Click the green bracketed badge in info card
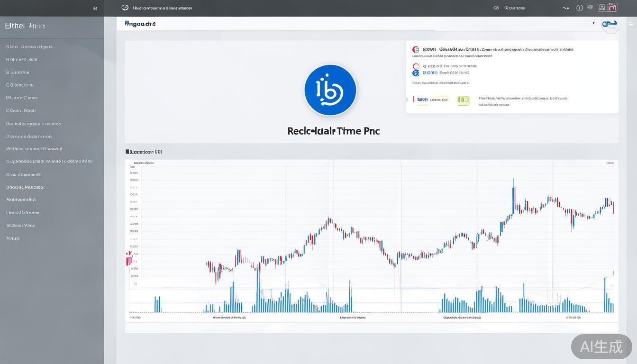 (x=463, y=100)
